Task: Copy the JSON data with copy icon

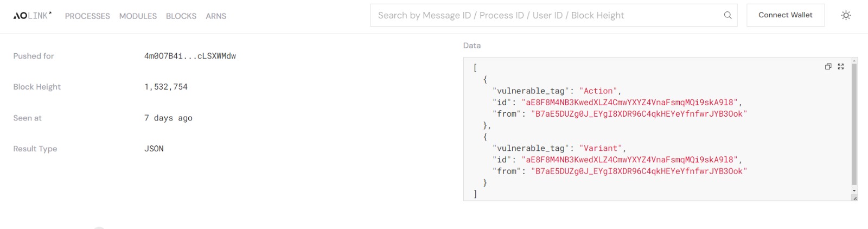Action: [828, 67]
